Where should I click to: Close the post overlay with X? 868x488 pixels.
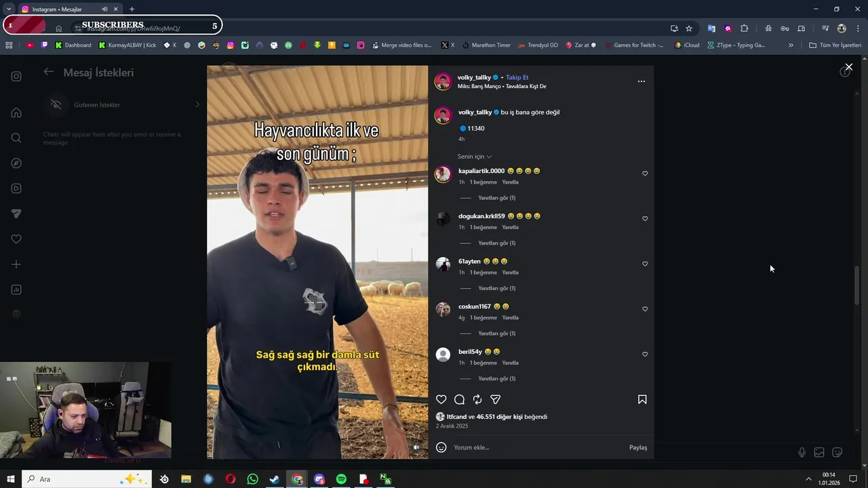point(848,67)
